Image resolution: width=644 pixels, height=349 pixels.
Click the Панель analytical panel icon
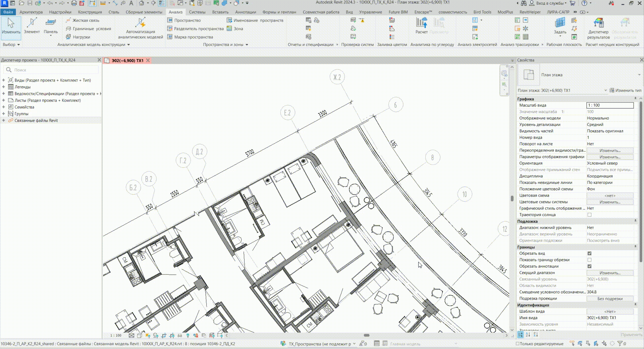click(51, 23)
